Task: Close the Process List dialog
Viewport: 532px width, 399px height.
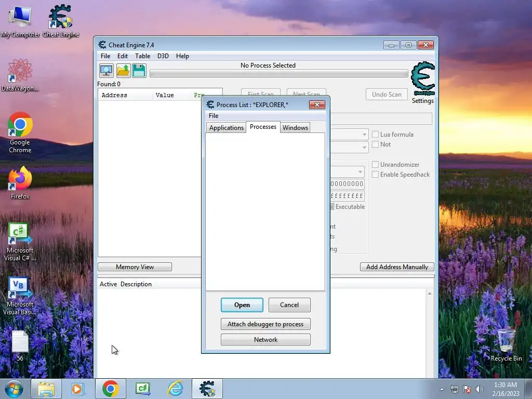Action: click(x=317, y=104)
